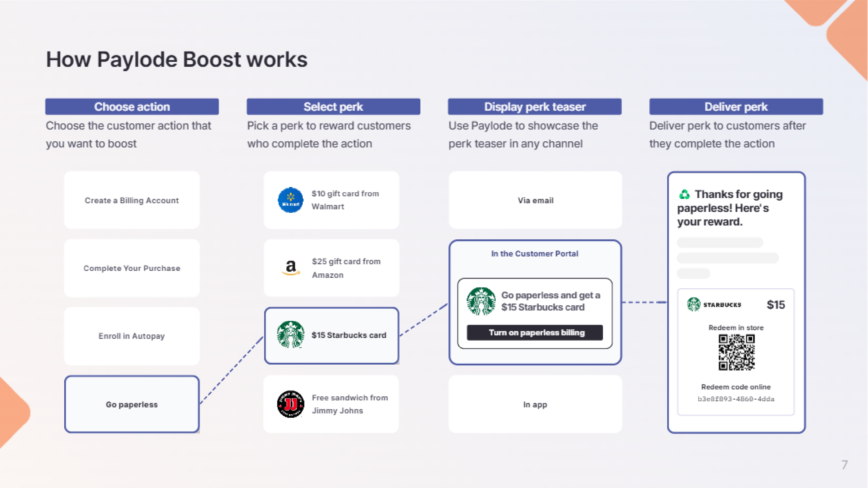
Task: Click the Choose action header tab
Action: 132,107
